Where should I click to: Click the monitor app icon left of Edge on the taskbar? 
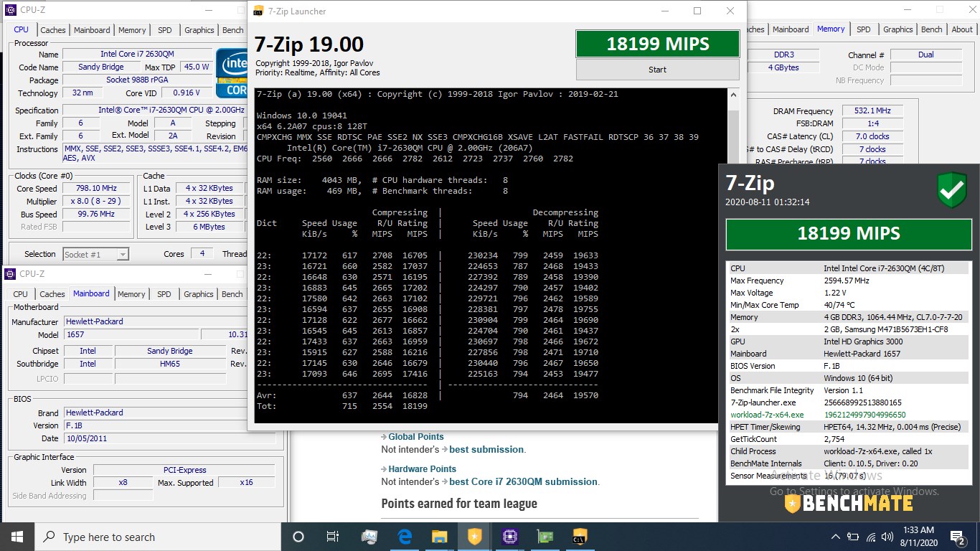(369, 537)
